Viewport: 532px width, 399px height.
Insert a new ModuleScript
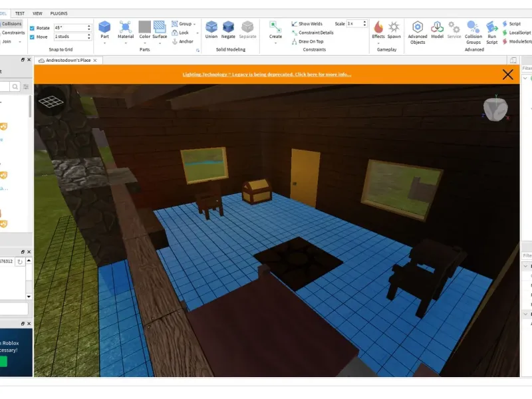[517, 41]
